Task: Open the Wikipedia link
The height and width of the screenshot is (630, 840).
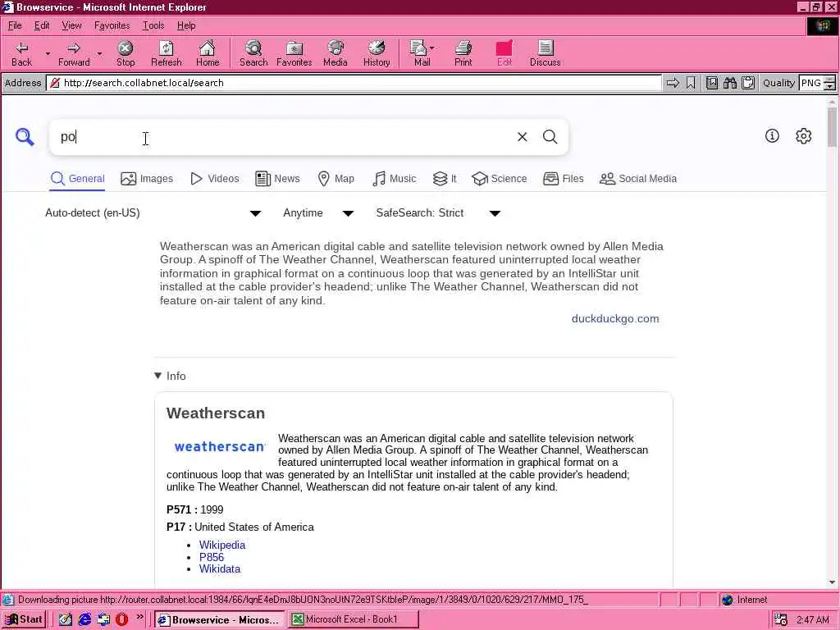Action: tap(222, 545)
